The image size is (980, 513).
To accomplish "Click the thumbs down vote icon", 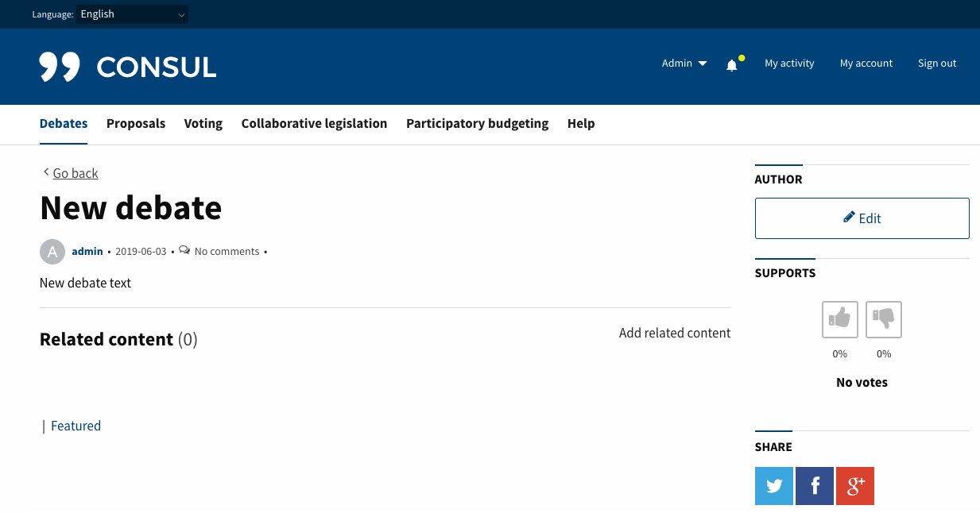I will click(x=883, y=319).
